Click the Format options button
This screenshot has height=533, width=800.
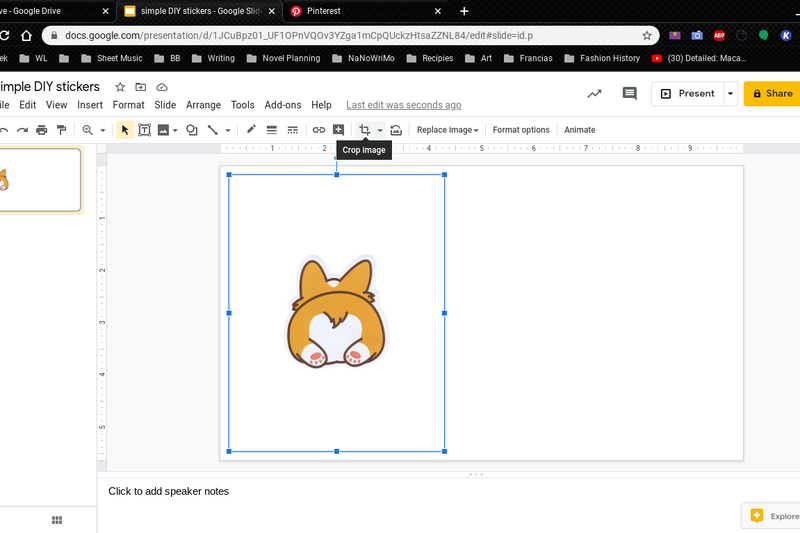521,130
